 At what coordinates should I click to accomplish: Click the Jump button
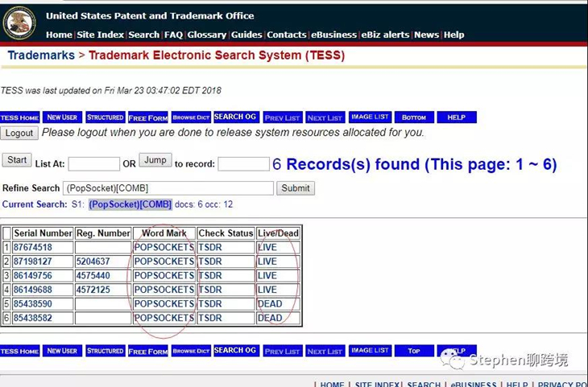click(155, 160)
